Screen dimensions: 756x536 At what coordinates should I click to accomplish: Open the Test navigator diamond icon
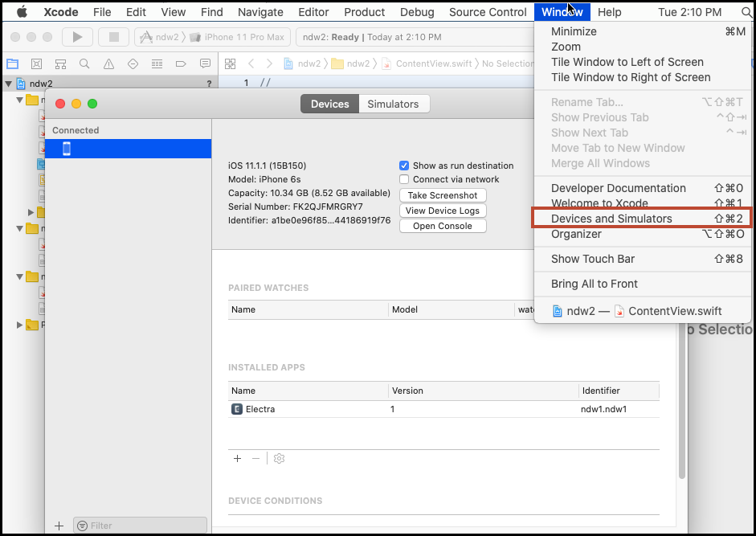coord(133,63)
